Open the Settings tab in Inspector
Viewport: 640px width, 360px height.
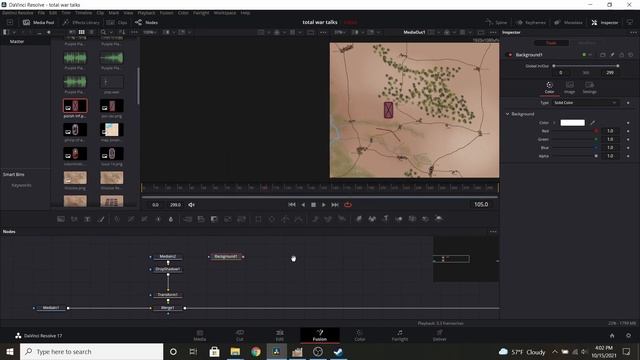(589, 87)
